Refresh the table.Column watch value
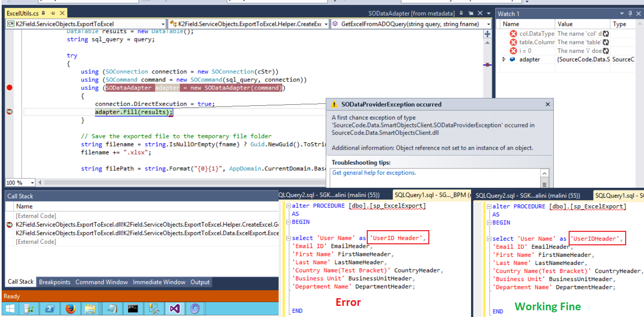This screenshot has width=644, height=317. (606, 42)
